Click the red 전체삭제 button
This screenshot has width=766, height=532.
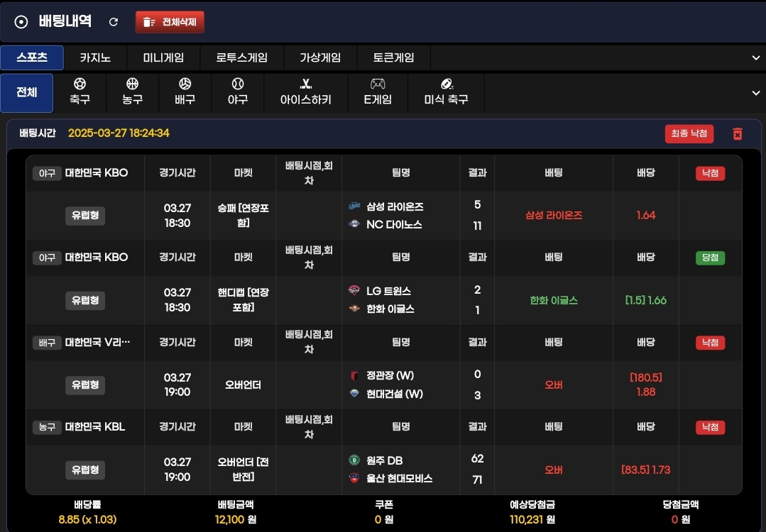point(170,22)
